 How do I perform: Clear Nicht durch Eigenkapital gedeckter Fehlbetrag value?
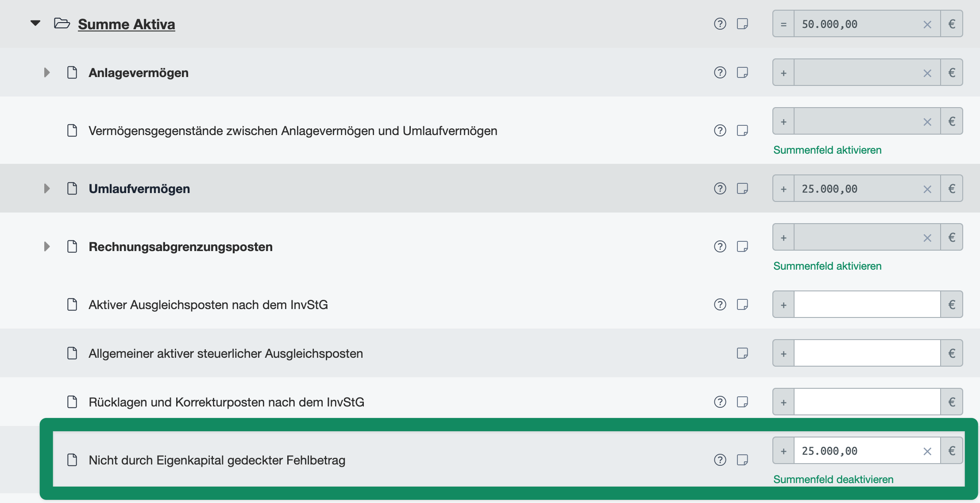click(927, 452)
